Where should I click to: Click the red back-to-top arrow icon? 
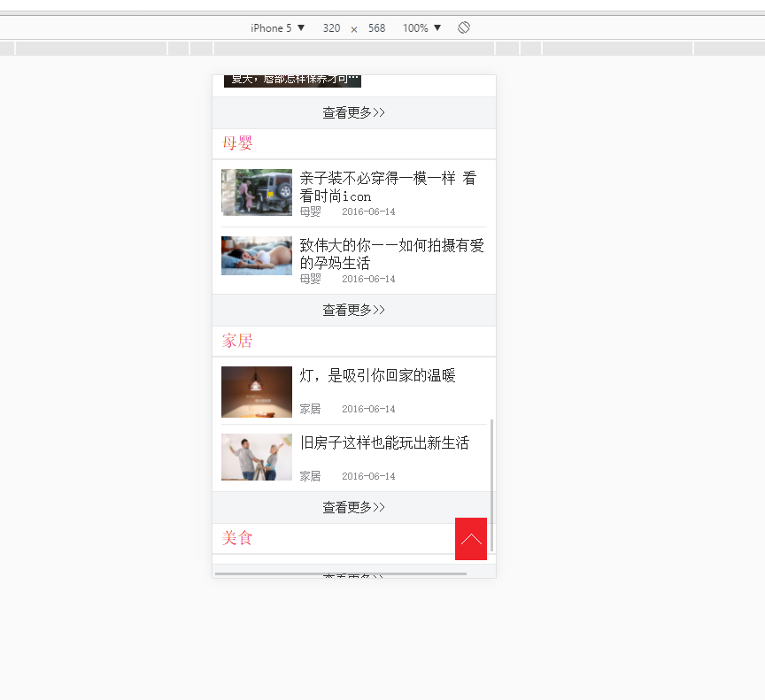tap(470, 539)
